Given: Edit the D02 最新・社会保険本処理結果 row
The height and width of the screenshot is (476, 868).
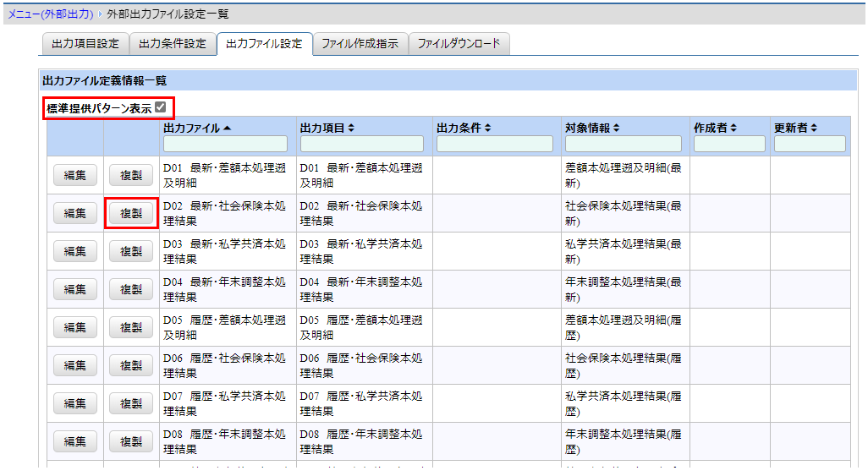Looking at the screenshot, I should point(75,213).
